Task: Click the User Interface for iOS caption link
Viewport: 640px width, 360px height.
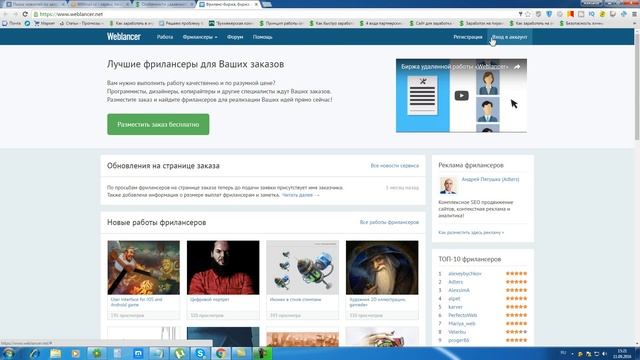Action: pos(136,302)
